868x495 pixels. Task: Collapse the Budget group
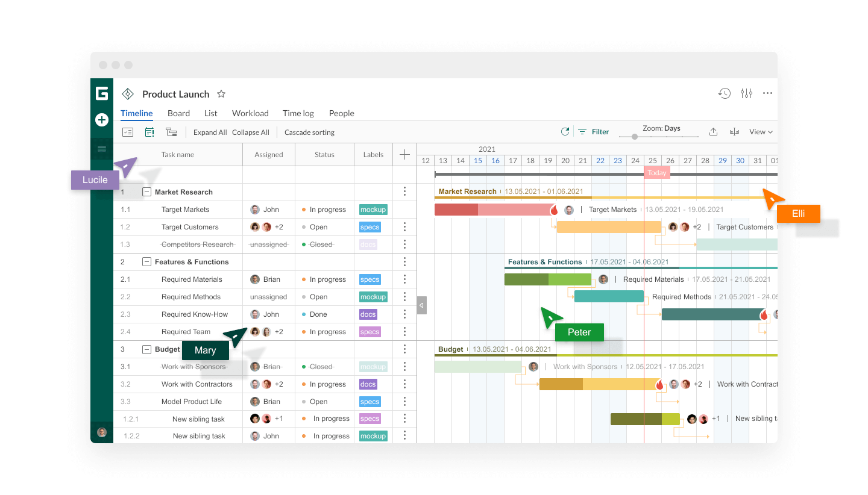coord(146,349)
